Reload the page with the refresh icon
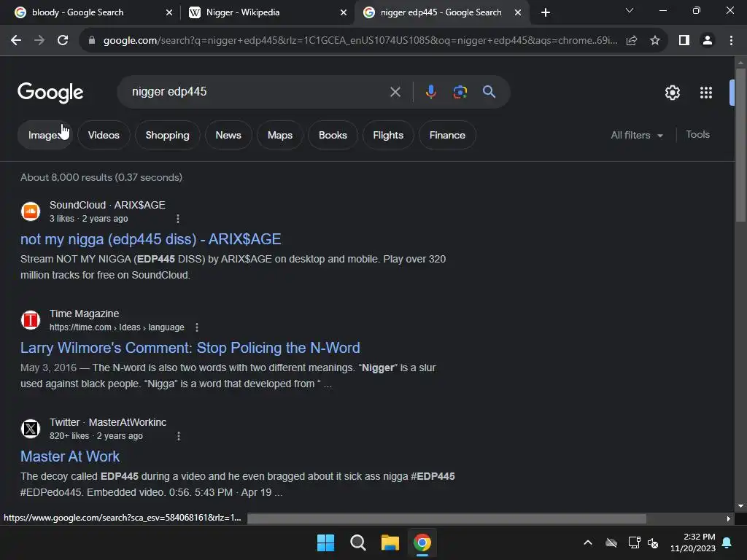747x560 pixels. (63, 41)
